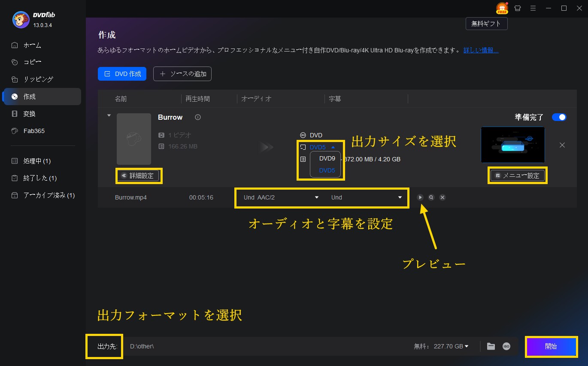Screen dimensions: 588x366
Task: View 処理中 (1) tasks
Action: (41, 161)
